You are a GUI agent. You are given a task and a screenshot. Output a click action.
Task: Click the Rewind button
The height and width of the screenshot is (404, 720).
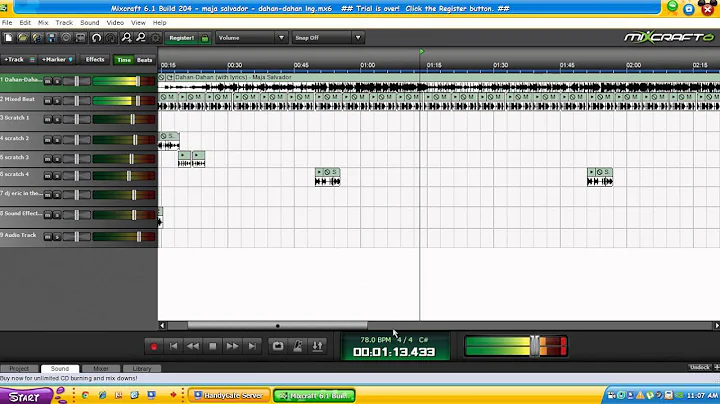coord(193,347)
